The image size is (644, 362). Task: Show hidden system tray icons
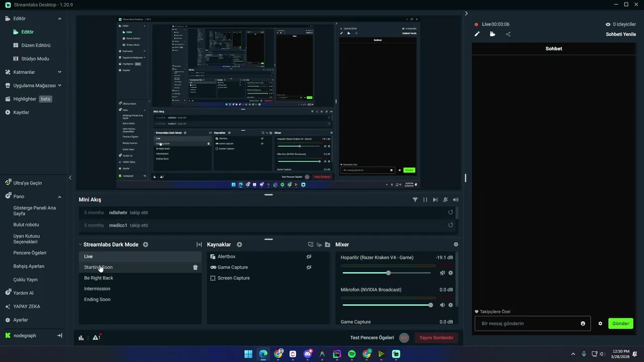[573, 354]
